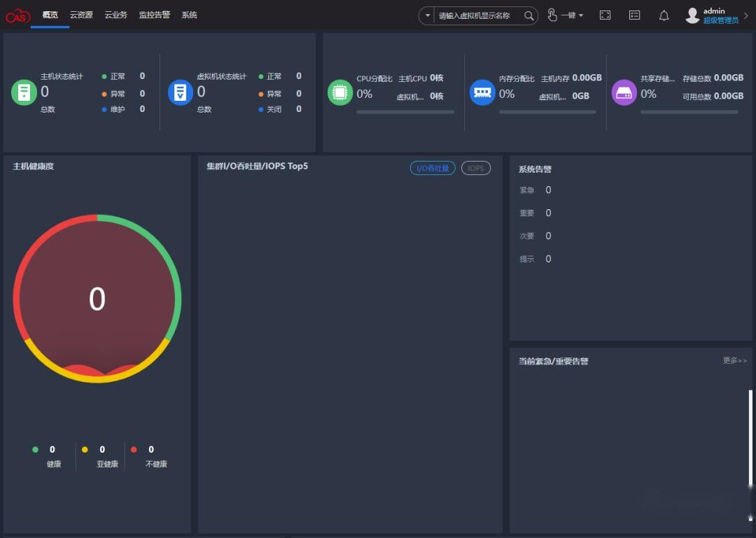The height and width of the screenshot is (538, 756).
Task: Open search type dropdown arrow
Action: pyautogui.click(x=427, y=16)
